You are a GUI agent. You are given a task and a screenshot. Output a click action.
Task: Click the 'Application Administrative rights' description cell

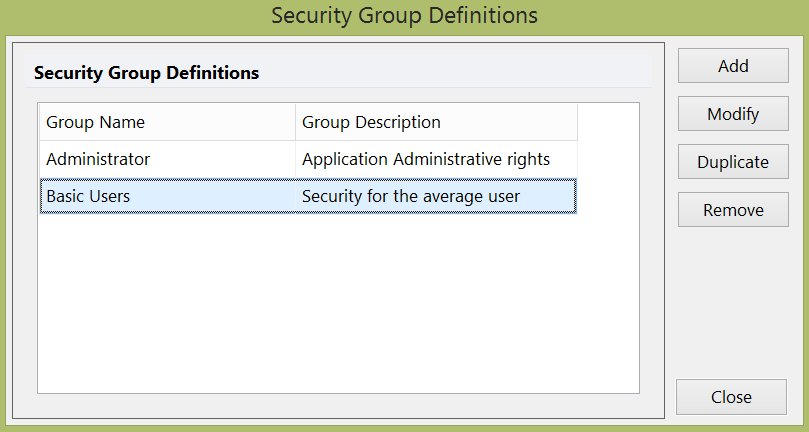tap(426, 159)
